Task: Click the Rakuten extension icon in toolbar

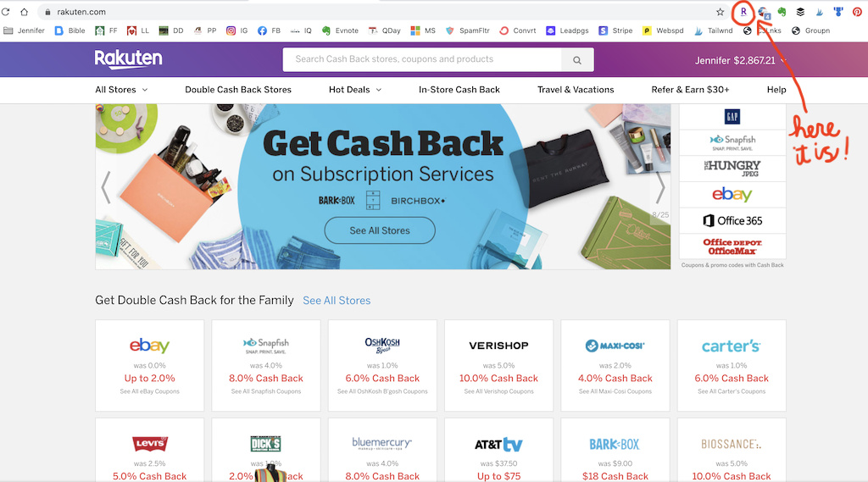Action: tap(743, 12)
